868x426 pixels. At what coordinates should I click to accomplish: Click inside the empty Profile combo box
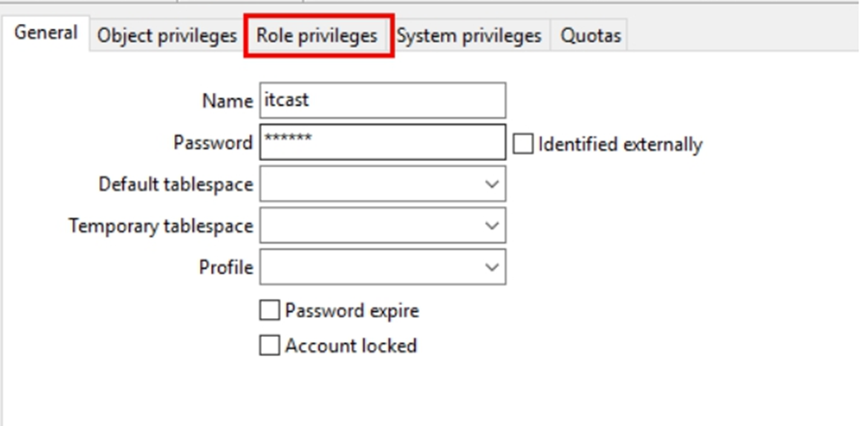(383, 267)
